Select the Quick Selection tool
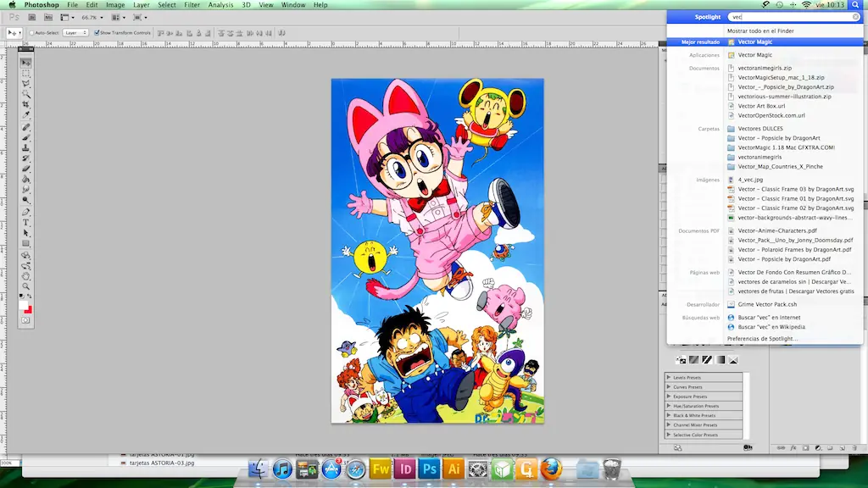 coord(26,94)
